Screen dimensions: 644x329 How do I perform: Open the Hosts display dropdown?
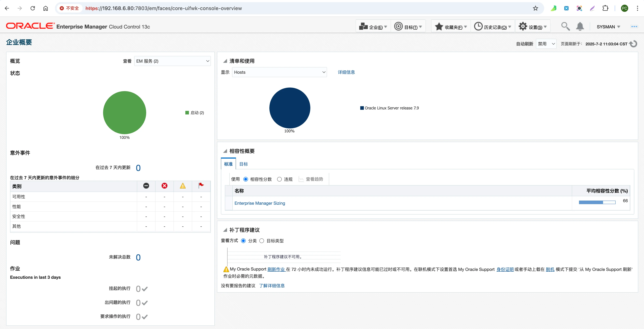(x=279, y=72)
